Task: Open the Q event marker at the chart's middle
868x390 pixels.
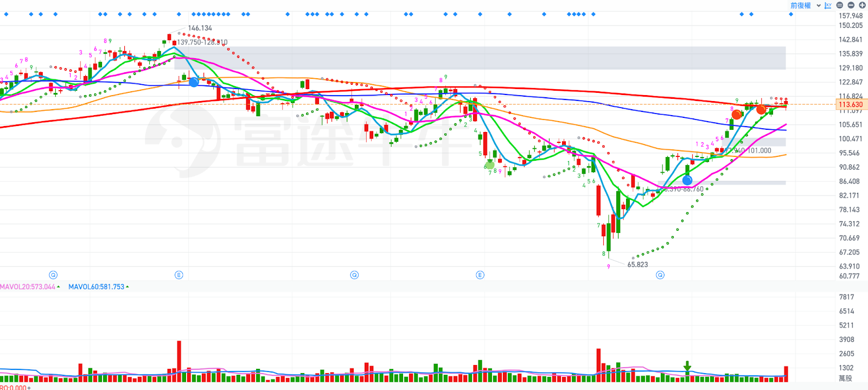Action: 354,275
